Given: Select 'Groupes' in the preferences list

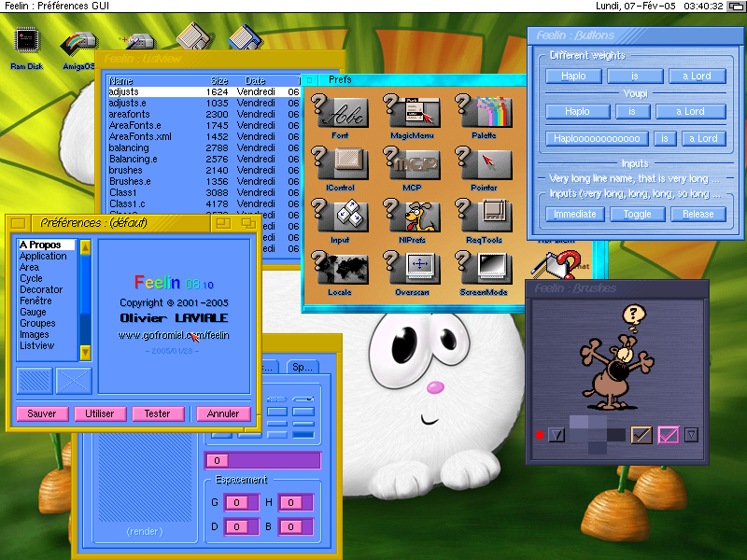Looking at the screenshot, I should [47, 323].
